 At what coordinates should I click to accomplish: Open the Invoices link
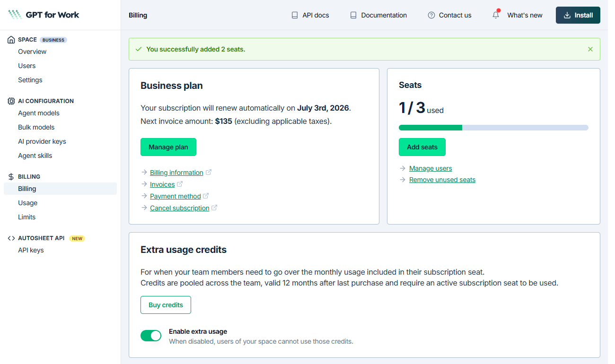click(x=162, y=184)
